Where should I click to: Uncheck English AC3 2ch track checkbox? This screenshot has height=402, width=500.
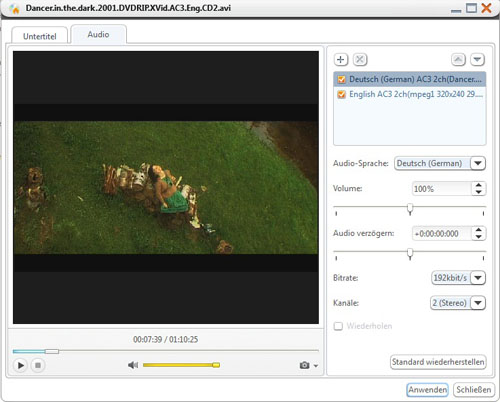(341, 94)
